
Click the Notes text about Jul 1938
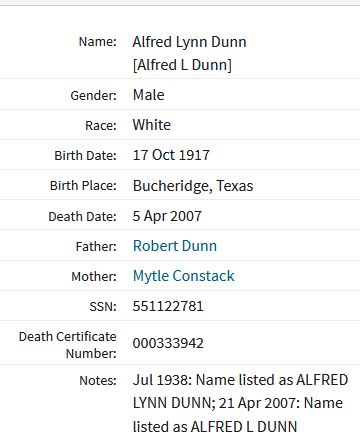click(240, 403)
